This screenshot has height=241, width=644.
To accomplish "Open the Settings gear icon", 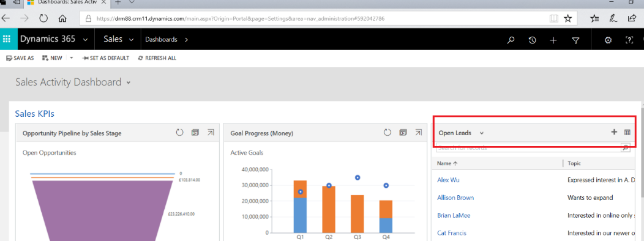I will (x=608, y=40).
